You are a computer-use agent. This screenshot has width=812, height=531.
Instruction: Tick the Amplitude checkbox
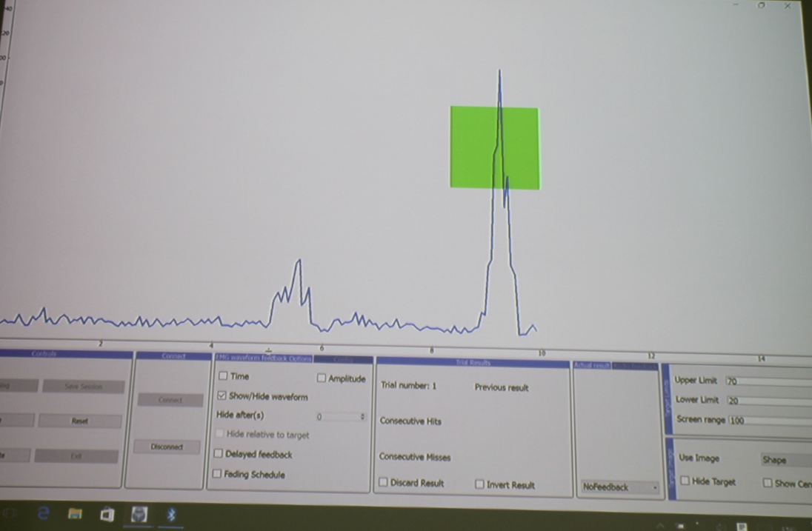pos(322,378)
